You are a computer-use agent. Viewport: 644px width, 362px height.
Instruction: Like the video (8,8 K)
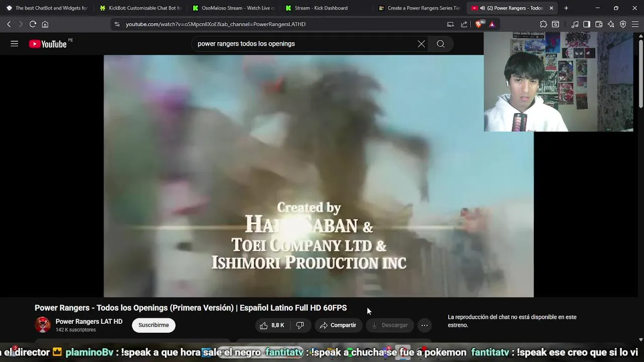[272, 325]
